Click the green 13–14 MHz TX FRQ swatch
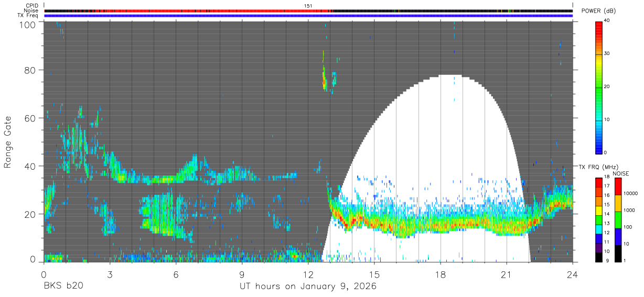644x297 pixels. (599, 219)
